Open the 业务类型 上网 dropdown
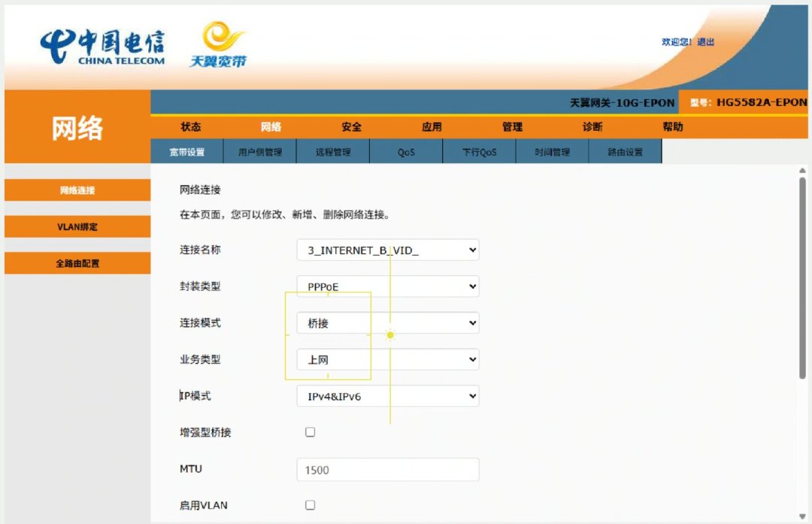This screenshot has width=812, height=524. pos(388,359)
